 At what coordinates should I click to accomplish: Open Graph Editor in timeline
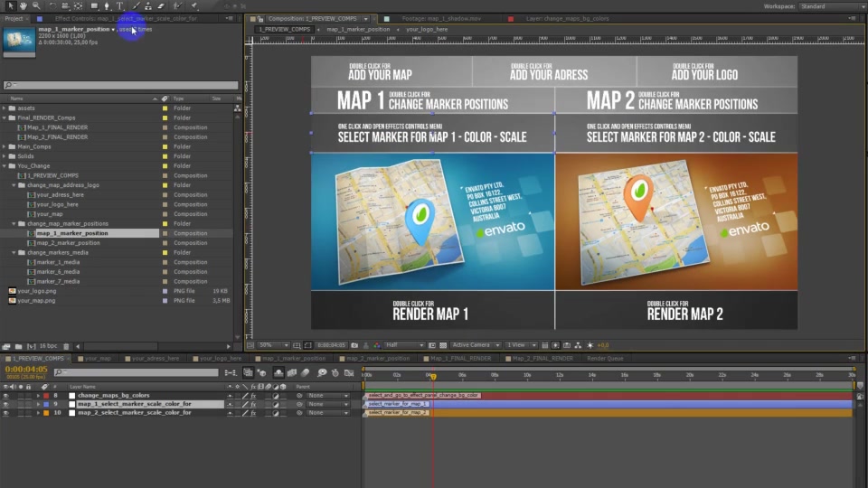(x=349, y=373)
